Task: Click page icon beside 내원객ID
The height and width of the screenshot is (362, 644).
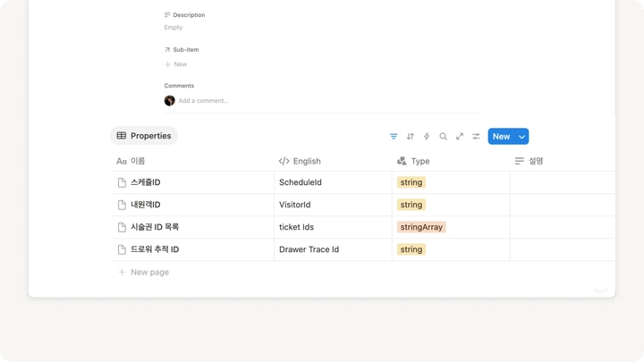Action: [122, 205]
